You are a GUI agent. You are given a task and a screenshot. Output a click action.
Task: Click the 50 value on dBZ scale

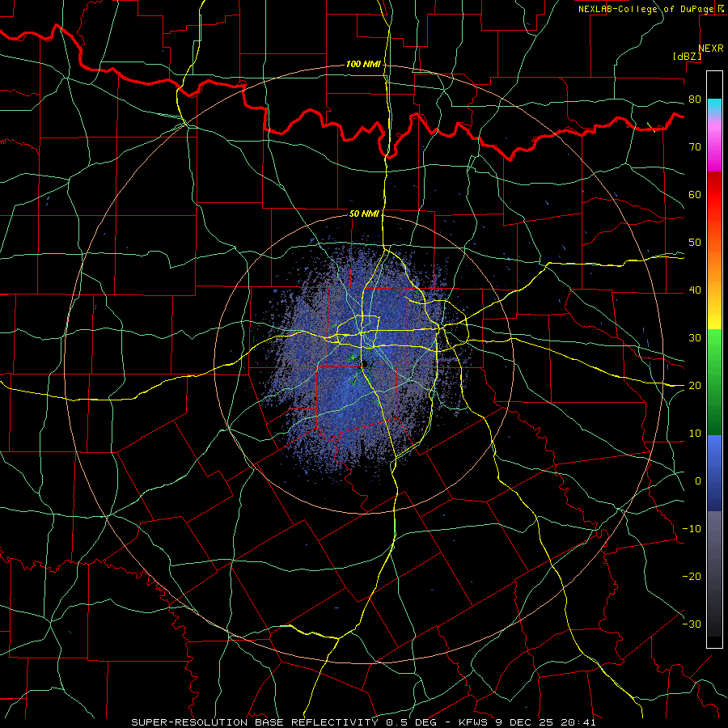tap(695, 243)
